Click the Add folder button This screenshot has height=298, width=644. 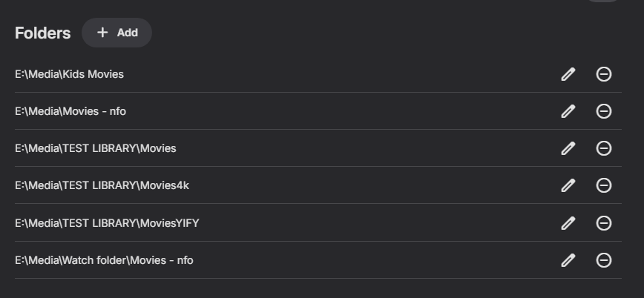pyautogui.click(x=116, y=33)
